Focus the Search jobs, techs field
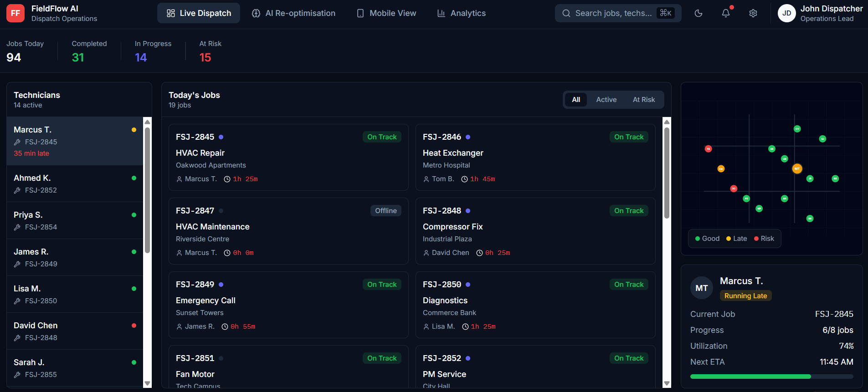This screenshot has height=392, width=868. pyautogui.click(x=618, y=13)
